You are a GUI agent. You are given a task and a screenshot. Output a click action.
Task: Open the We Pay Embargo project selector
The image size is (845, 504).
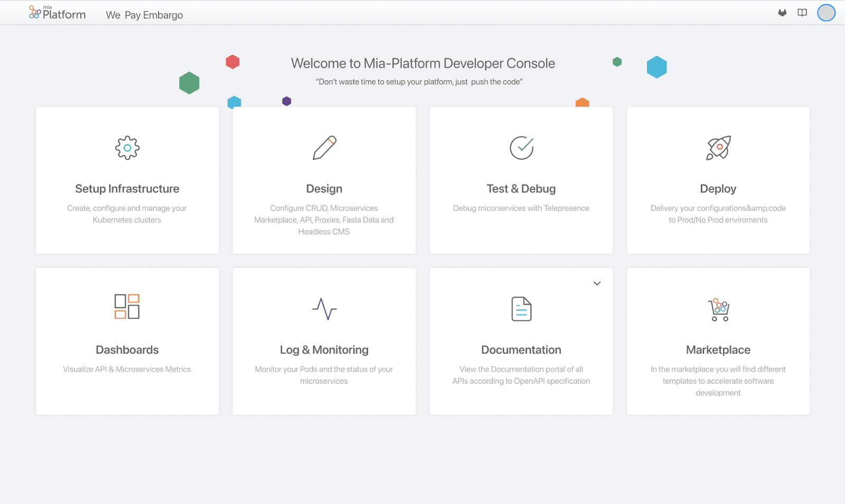[x=144, y=15]
